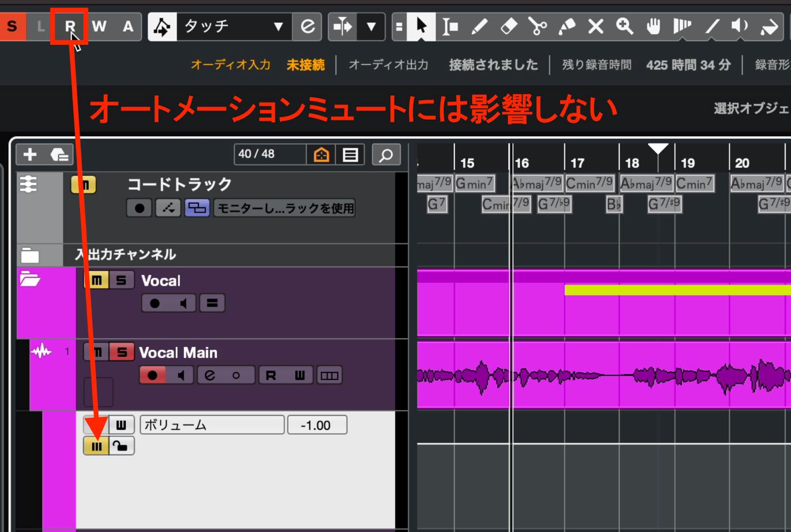The image size is (791, 532).
Task: Solo the Vocal folder track
Action: [x=121, y=280]
